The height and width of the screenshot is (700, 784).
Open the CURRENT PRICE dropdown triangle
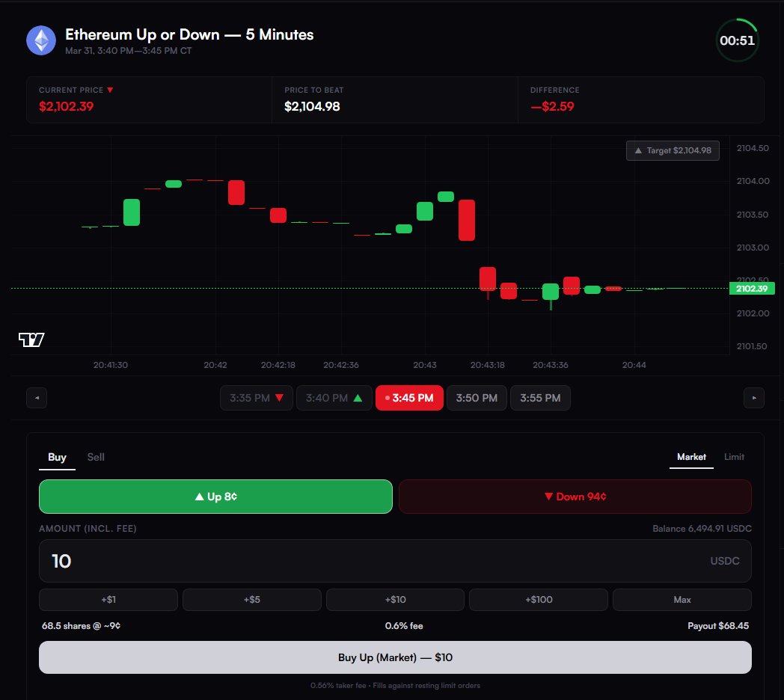click(x=110, y=89)
